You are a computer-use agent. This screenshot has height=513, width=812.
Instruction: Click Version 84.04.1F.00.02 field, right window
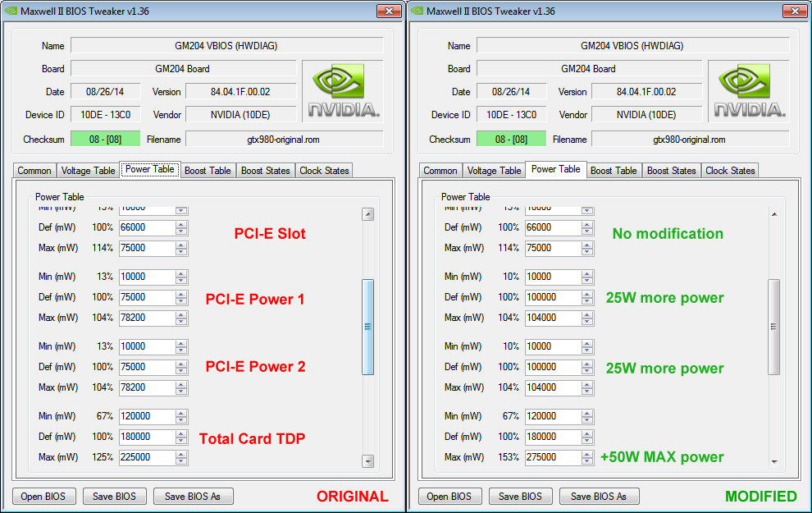coord(646,92)
